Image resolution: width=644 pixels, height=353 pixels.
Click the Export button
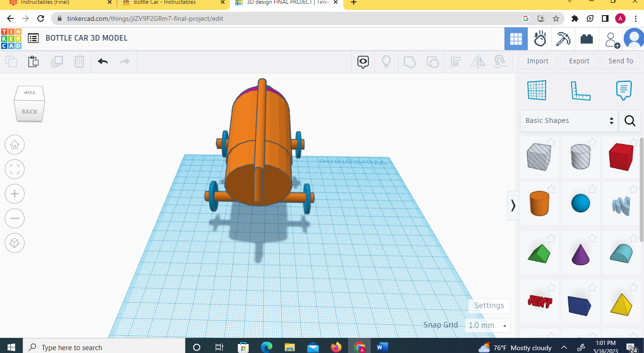click(579, 61)
